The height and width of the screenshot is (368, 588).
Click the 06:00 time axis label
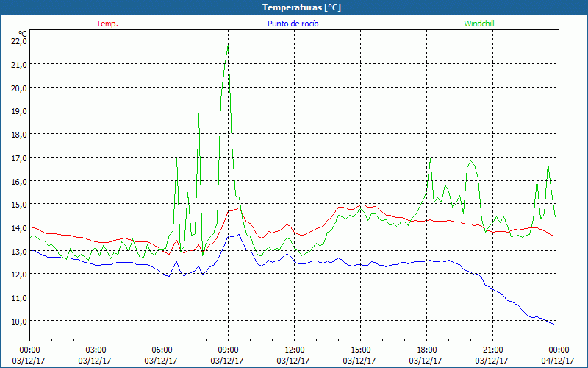tap(162, 350)
